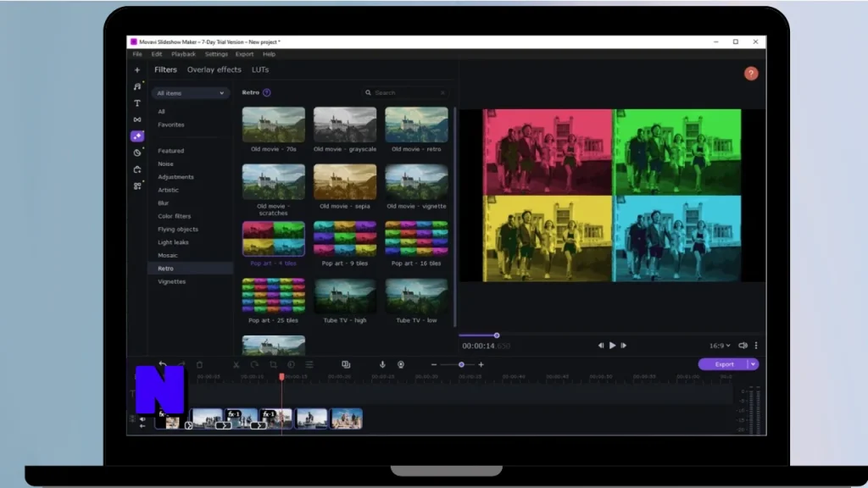Viewport: 868px width, 488px height.
Task: Switch to the Filters tab
Action: click(x=165, y=69)
